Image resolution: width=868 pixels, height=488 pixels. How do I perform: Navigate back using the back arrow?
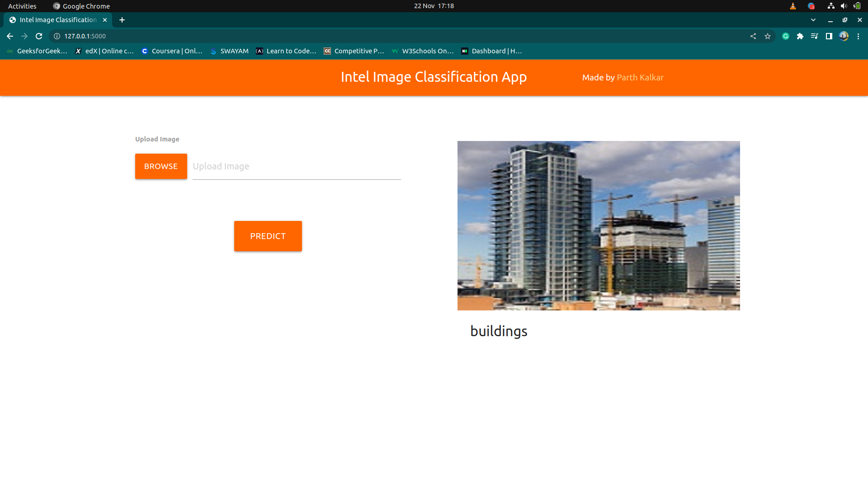click(x=10, y=36)
